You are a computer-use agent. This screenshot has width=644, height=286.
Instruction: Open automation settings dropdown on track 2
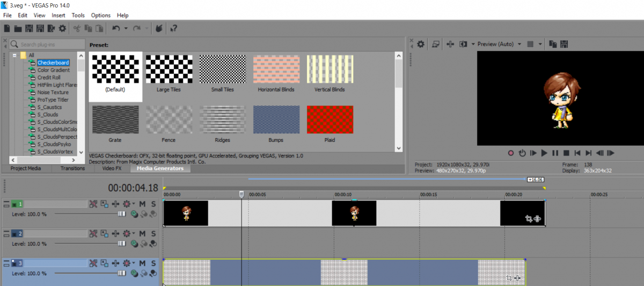134,233
